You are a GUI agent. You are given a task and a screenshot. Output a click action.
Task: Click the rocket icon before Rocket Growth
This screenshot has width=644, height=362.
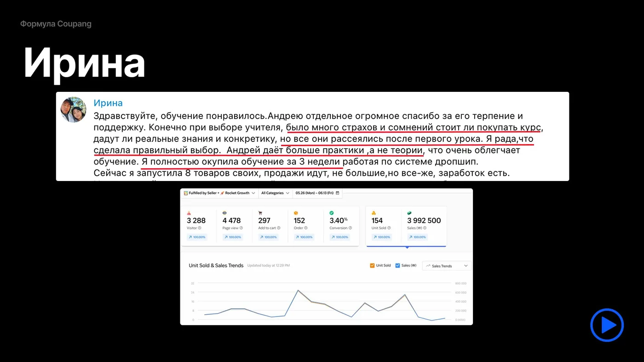click(x=222, y=193)
